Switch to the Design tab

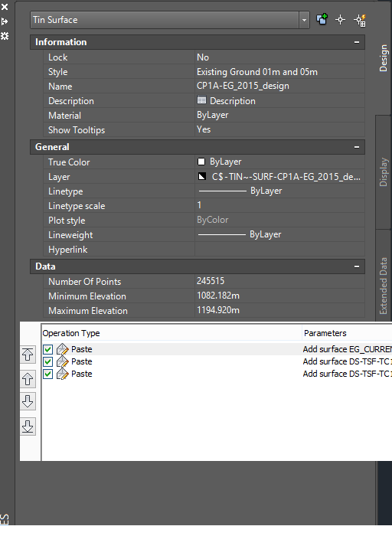pos(384,58)
